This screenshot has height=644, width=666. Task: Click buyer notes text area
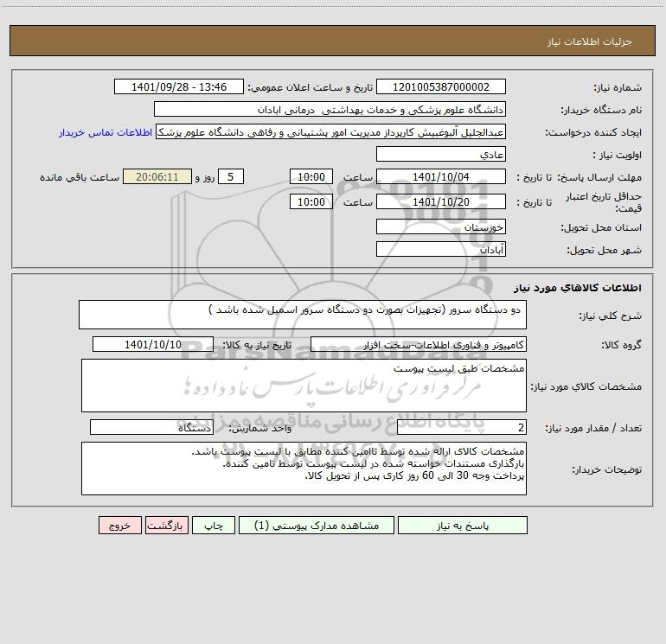(x=304, y=469)
